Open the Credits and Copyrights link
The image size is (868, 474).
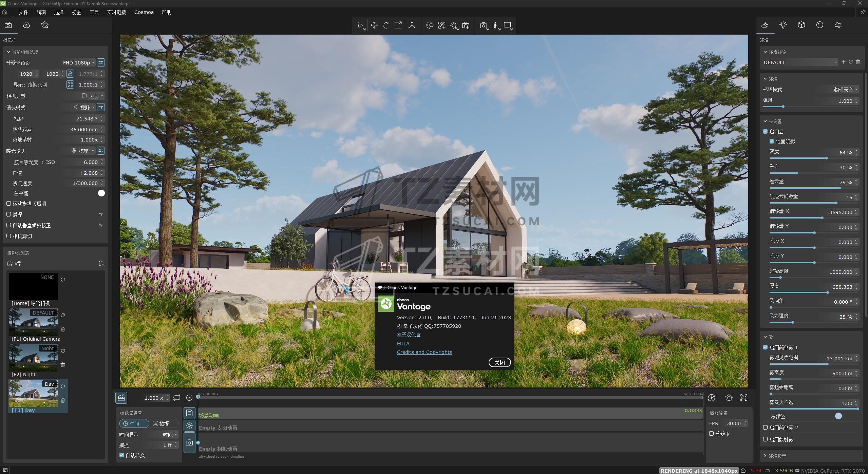424,352
